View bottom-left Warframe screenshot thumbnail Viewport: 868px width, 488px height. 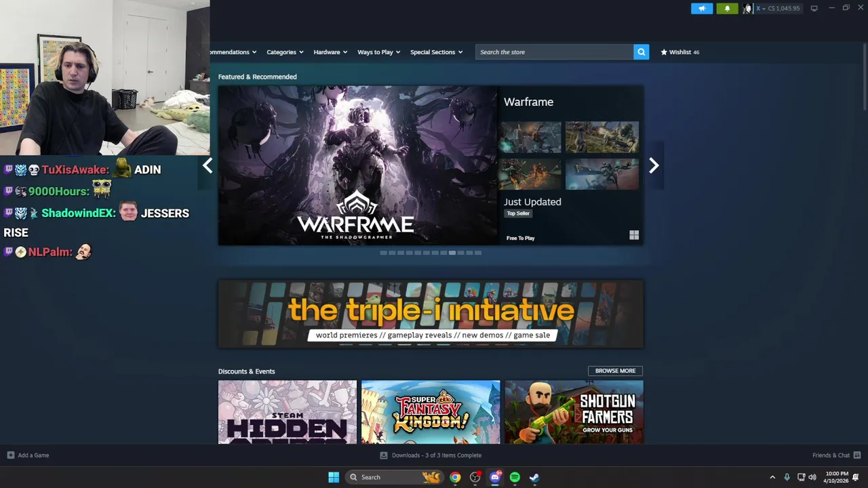[530, 174]
